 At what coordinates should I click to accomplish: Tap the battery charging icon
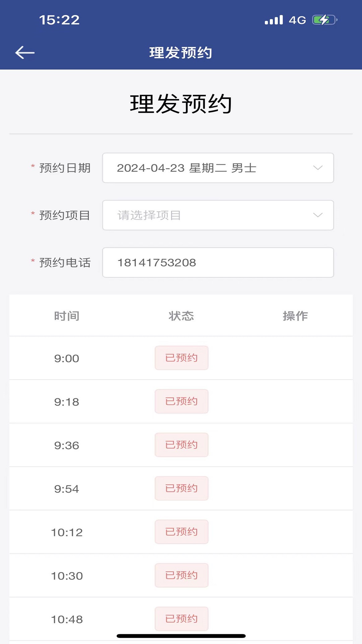[324, 20]
